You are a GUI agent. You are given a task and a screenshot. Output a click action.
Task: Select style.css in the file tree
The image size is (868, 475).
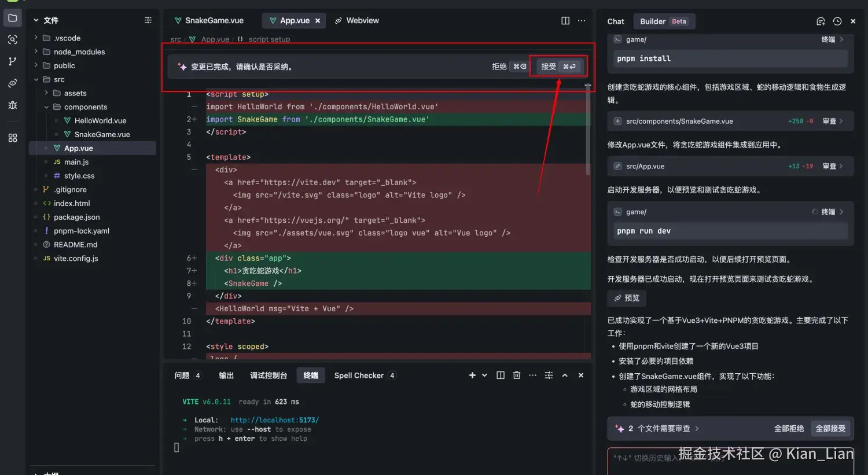click(x=79, y=176)
